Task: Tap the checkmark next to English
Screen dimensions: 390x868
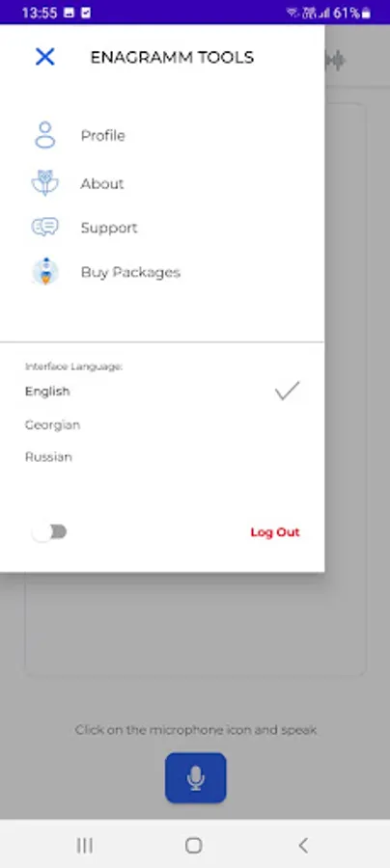Action: 287,391
